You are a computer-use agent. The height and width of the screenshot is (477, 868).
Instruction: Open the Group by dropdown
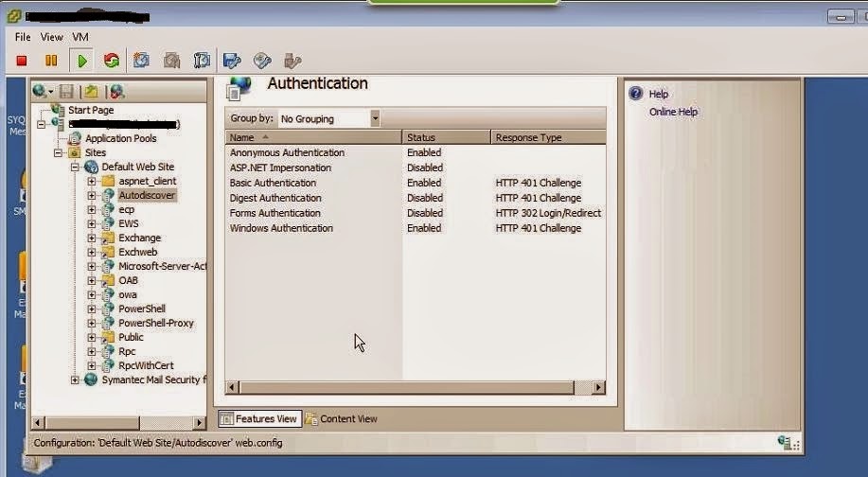(x=375, y=118)
